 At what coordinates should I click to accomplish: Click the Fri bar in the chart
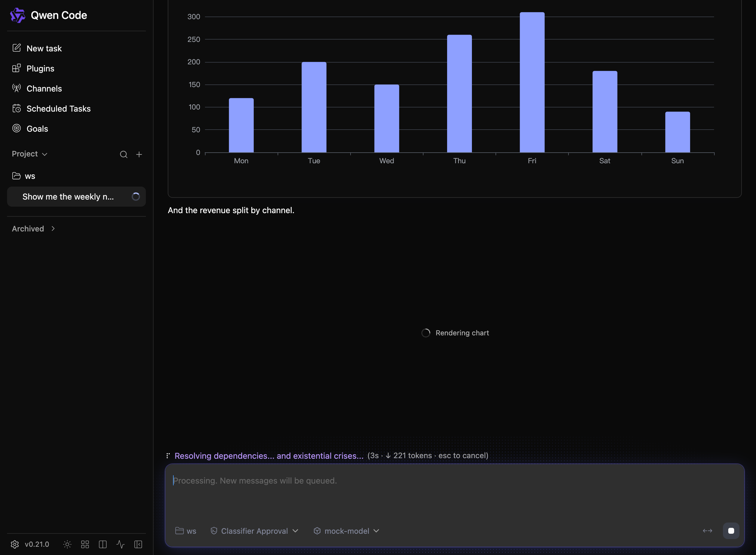[532, 82]
